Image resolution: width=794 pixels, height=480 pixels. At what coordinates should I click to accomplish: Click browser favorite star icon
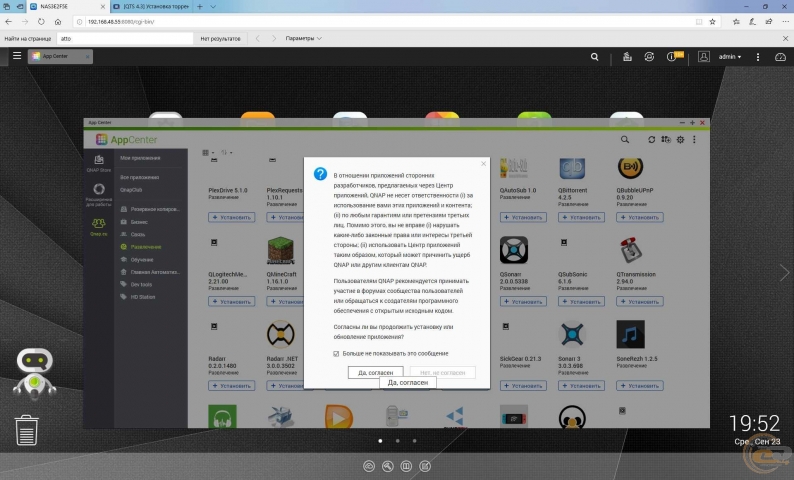click(712, 22)
